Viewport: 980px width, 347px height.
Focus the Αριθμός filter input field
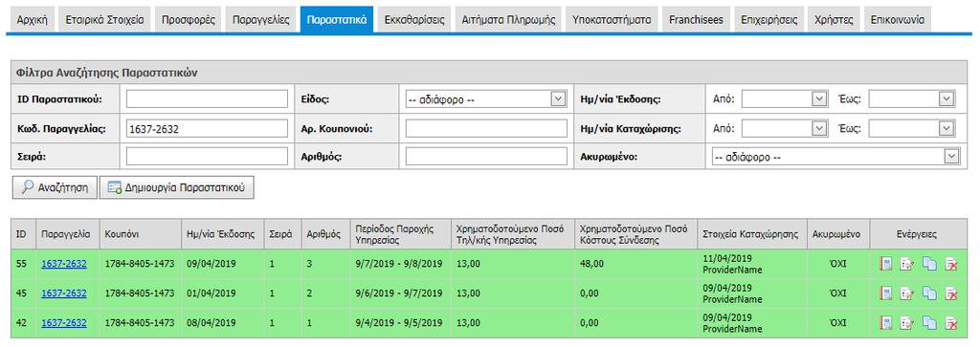[x=486, y=157]
